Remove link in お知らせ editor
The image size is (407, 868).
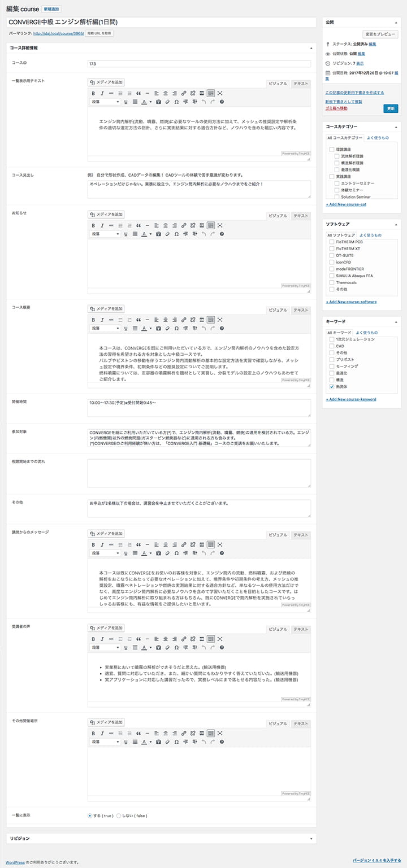pyautogui.click(x=193, y=225)
